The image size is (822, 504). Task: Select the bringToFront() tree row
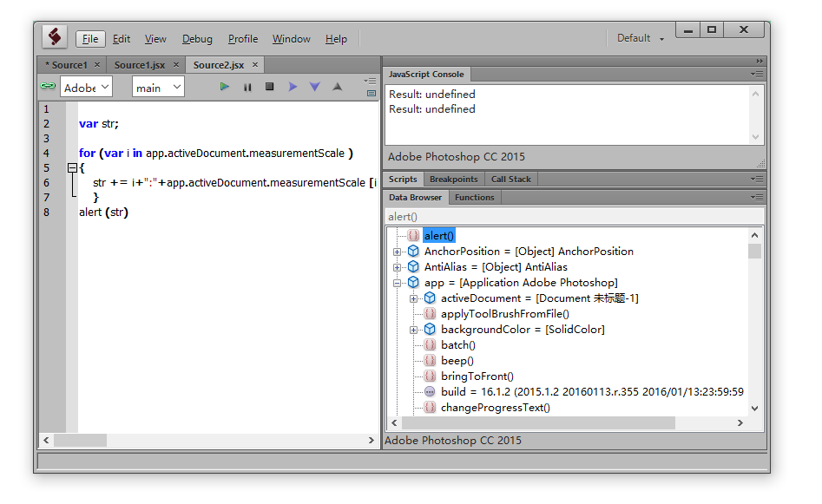pyautogui.click(x=477, y=376)
